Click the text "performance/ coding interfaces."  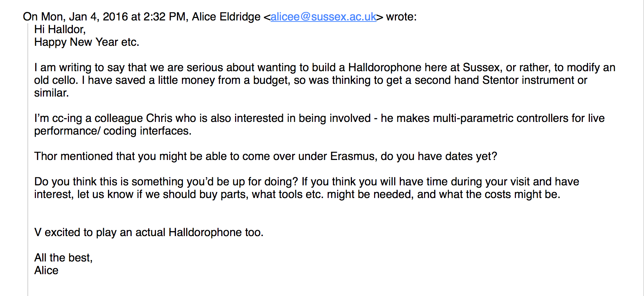tap(113, 131)
